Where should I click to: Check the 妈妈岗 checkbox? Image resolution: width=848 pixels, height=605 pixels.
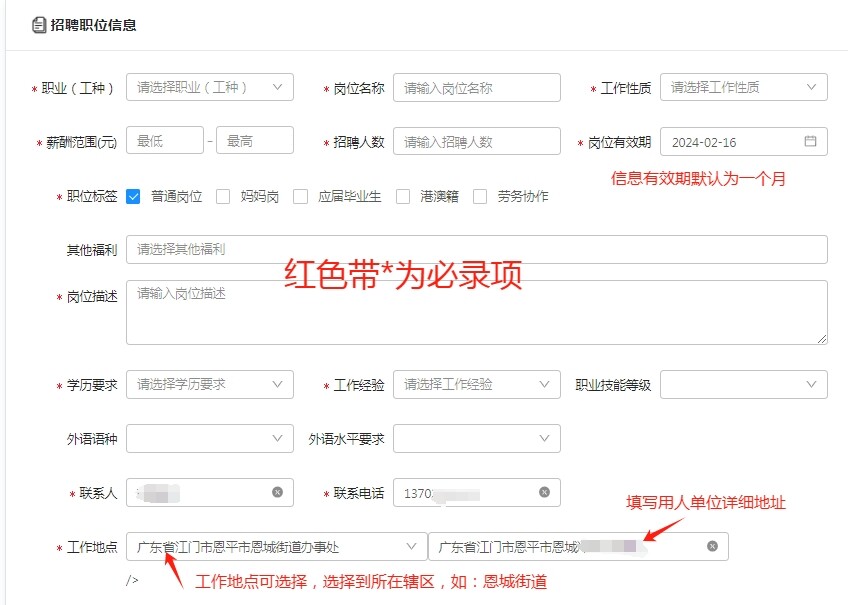pyautogui.click(x=223, y=197)
